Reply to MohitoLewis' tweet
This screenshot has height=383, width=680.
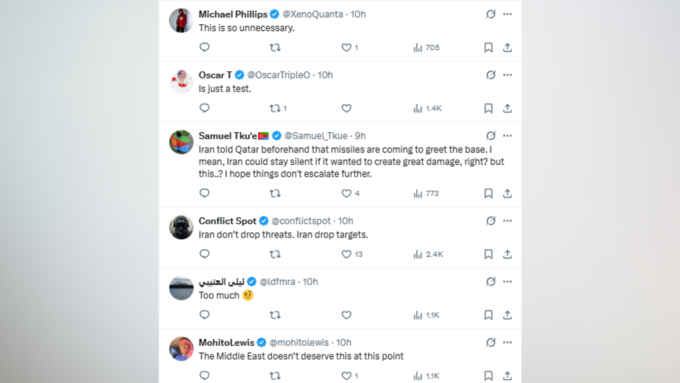(204, 375)
